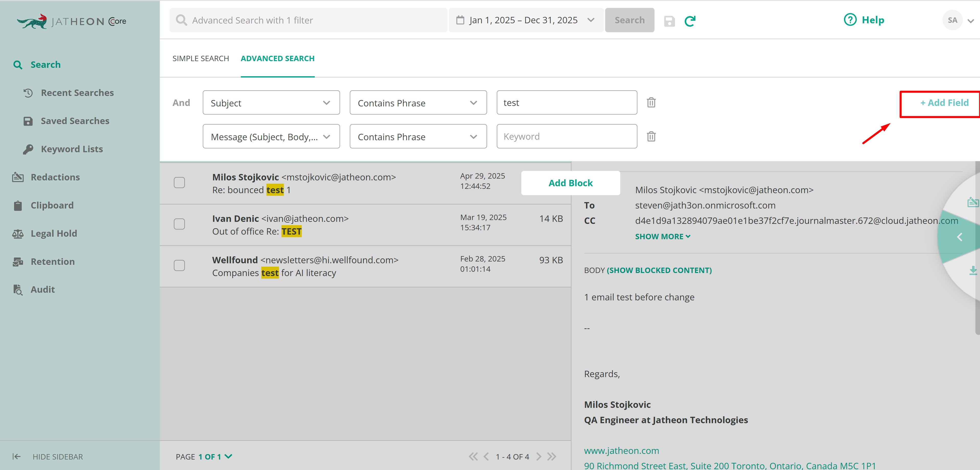The width and height of the screenshot is (980, 470).
Task: Click the Subject value field containing test
Action: 567,103
